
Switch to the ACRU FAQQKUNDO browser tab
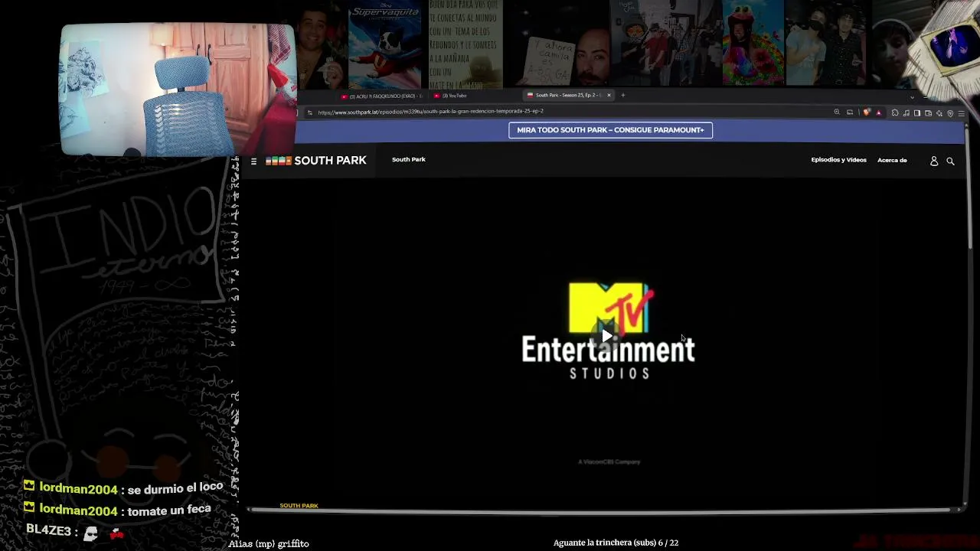tap(381, 96)
